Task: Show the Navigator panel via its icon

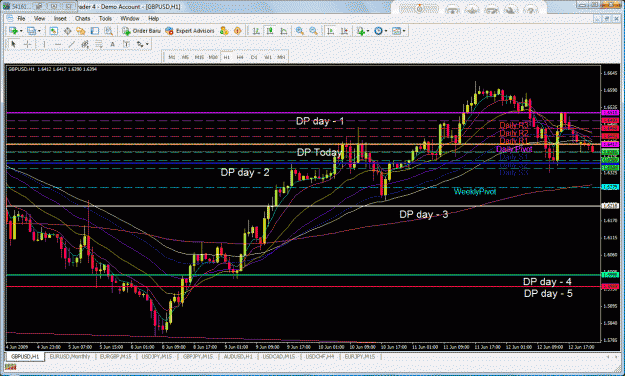Action: 81,31
